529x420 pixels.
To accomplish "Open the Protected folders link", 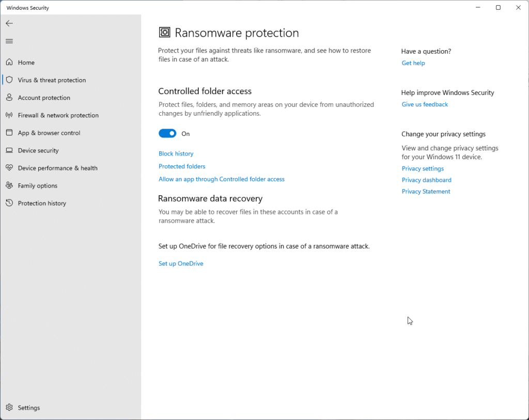I will pos(182,166).
